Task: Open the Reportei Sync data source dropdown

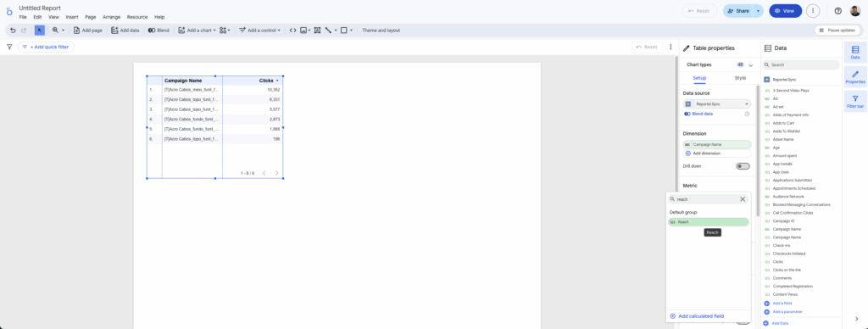Action: 717,104
